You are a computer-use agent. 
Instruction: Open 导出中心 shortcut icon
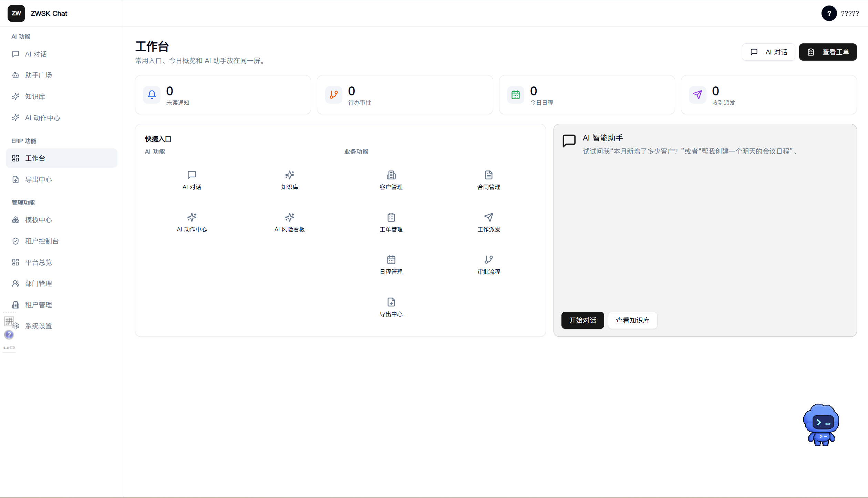point(391,302)
